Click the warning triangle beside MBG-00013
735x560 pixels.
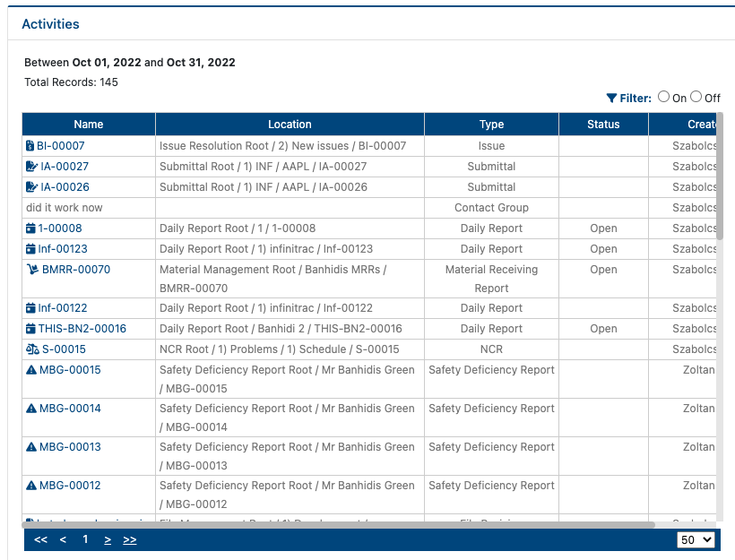[31, 446]
